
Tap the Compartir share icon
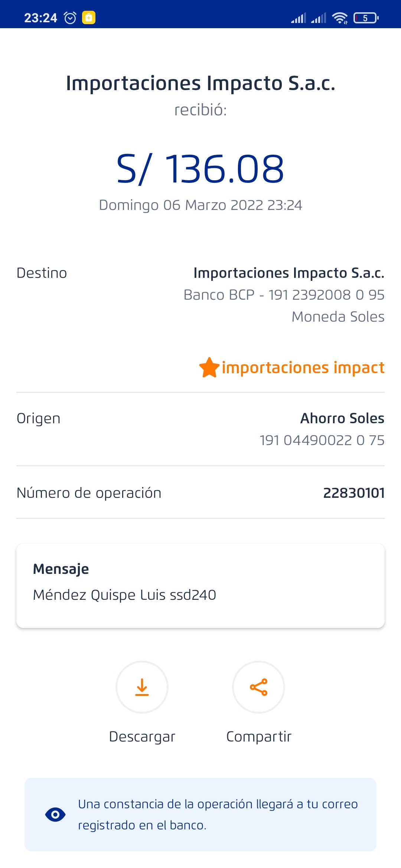(x=258, y=687)
